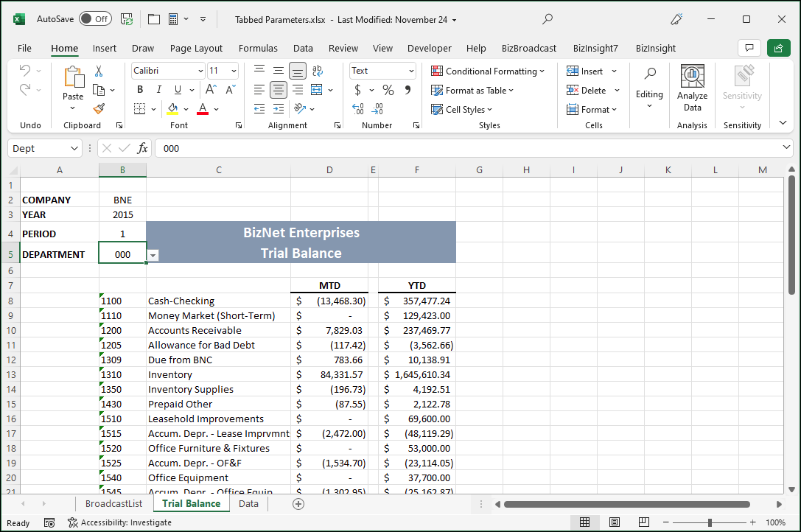This screenshot has width=801, height=532.
Task: Select the Format Painter brush
Action: [x=99, y=109]
